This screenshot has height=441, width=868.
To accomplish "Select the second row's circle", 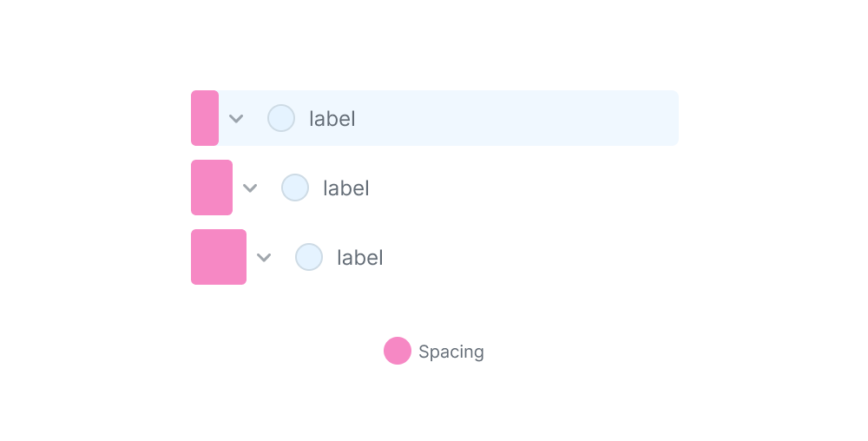I will point(295,188).
